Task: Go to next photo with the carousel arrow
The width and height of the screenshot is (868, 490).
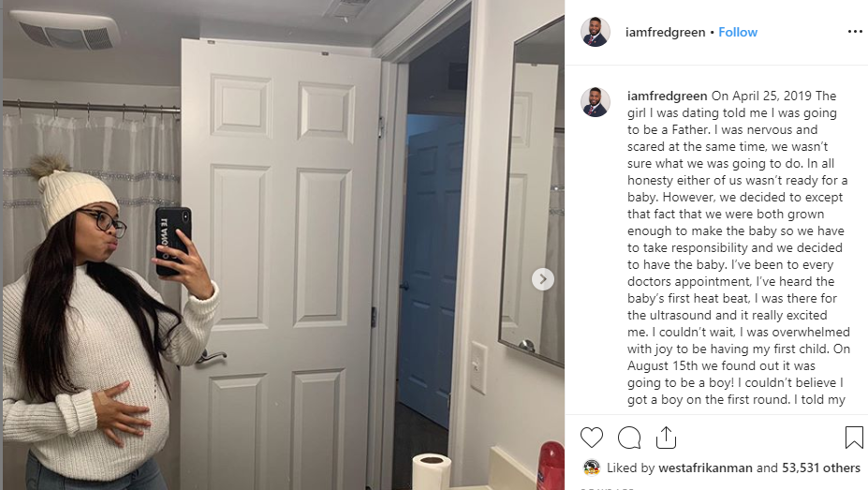Action: point(542,279)
